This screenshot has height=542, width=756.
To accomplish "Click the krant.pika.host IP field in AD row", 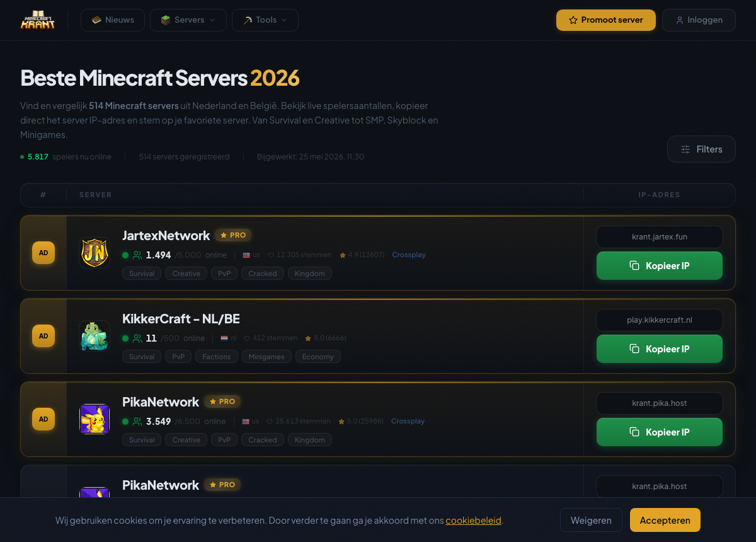I will tap(660, 403).
